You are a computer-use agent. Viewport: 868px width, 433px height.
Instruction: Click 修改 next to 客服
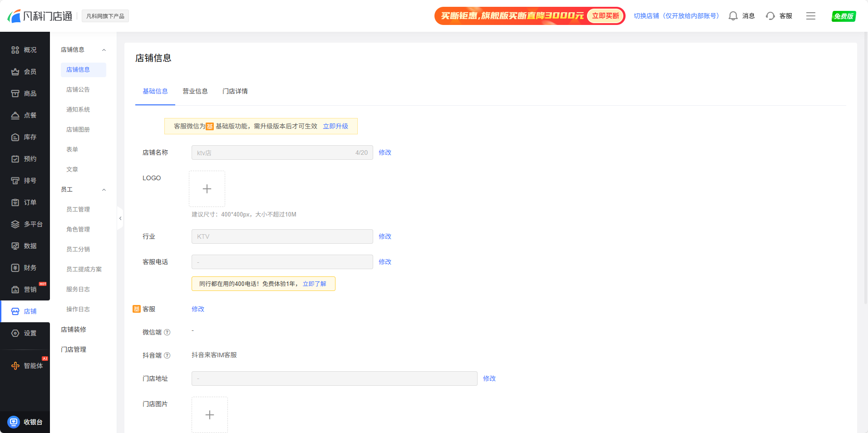coord(198,309)
